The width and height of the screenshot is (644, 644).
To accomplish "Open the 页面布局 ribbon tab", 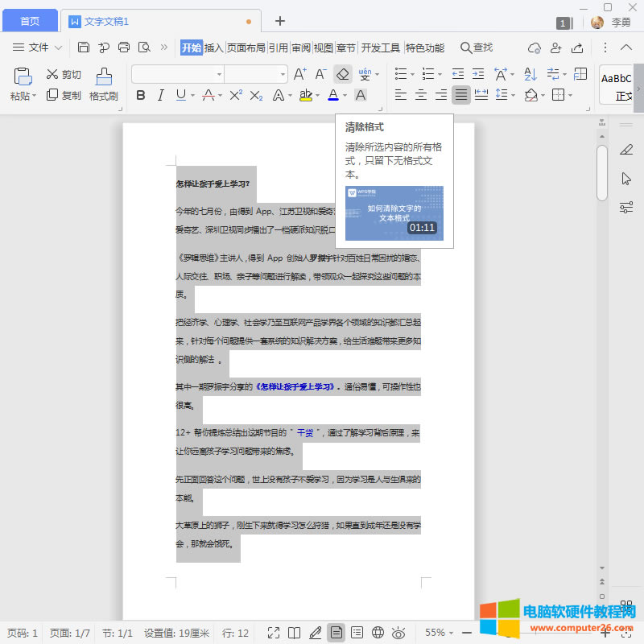I will click(x=246, y=47).
